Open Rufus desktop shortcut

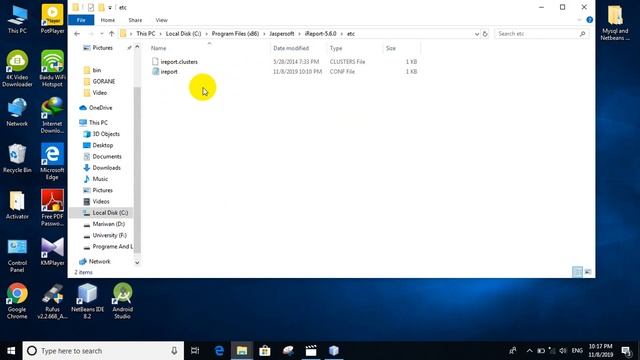pos(52,301)
